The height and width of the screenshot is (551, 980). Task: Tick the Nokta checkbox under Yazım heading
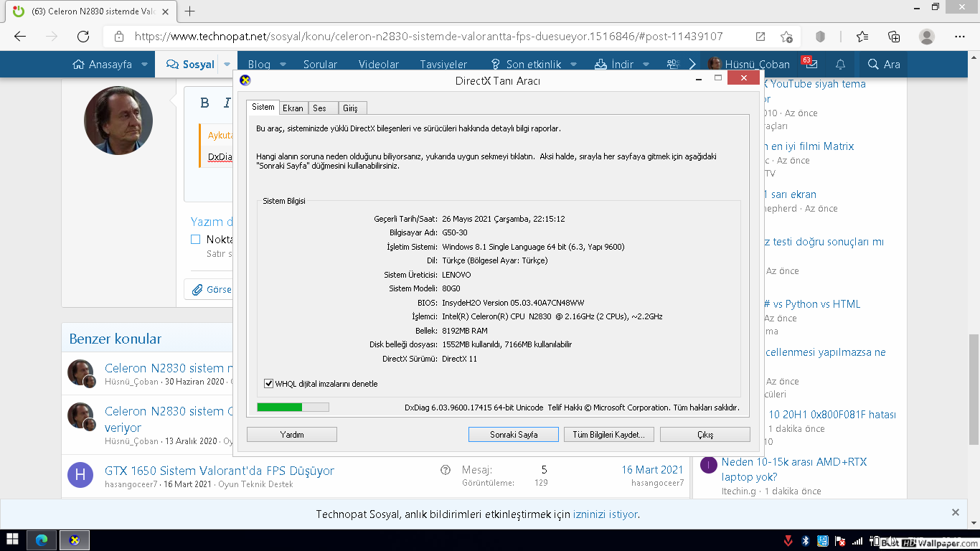(195, 239)
